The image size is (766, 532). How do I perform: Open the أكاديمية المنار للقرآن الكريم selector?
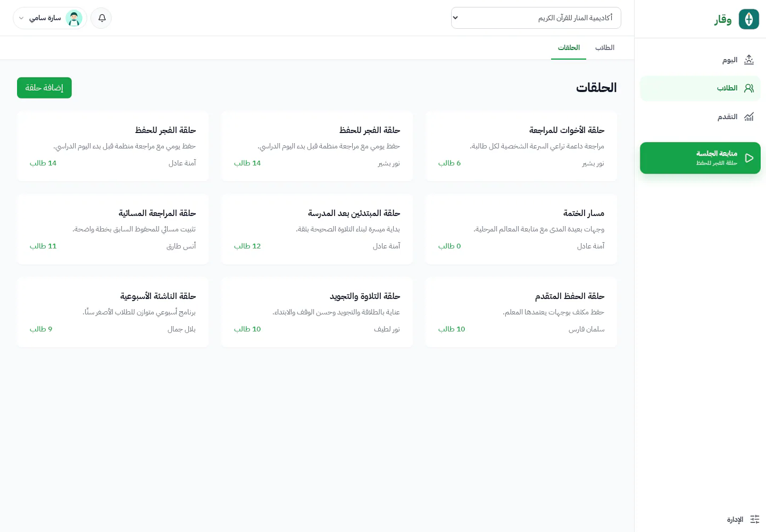coord(536,18)
